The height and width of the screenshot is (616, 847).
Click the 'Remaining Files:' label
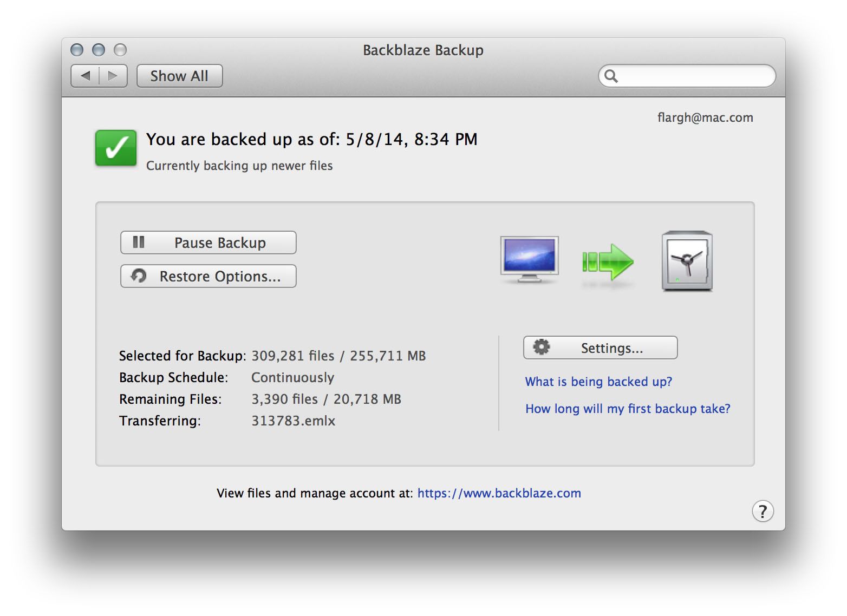(x=170, y=399)
